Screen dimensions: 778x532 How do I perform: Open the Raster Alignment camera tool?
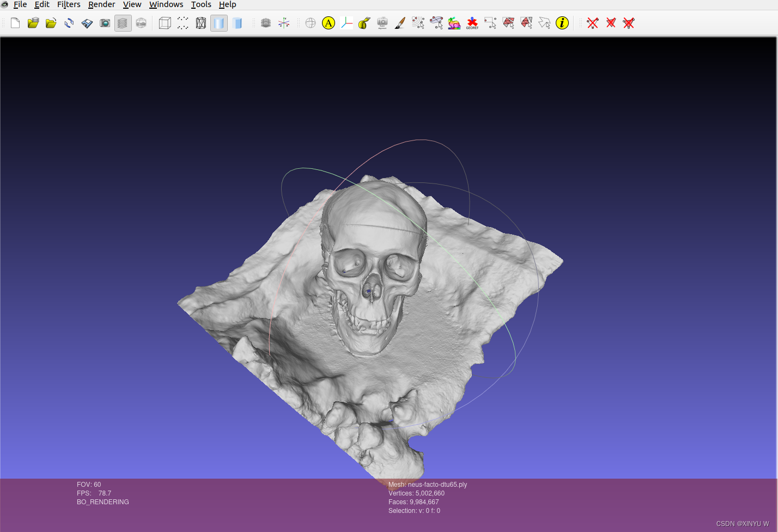point(382,23)
